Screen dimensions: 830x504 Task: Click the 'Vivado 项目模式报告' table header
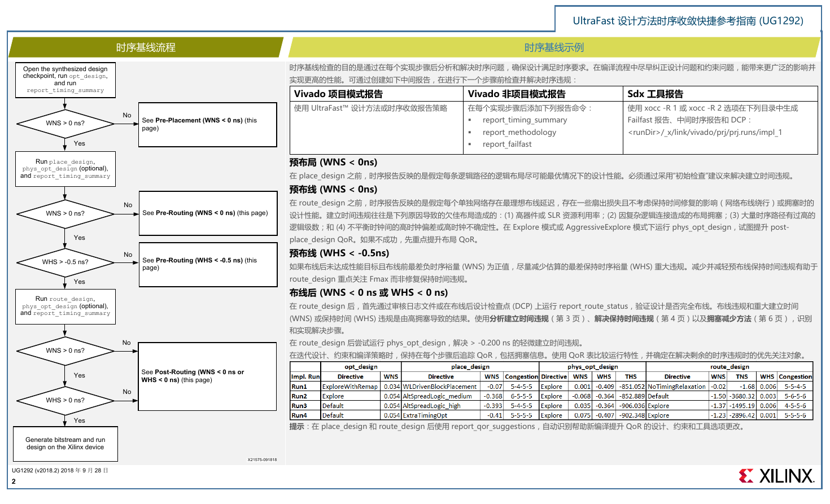click(x=377, y=94)
